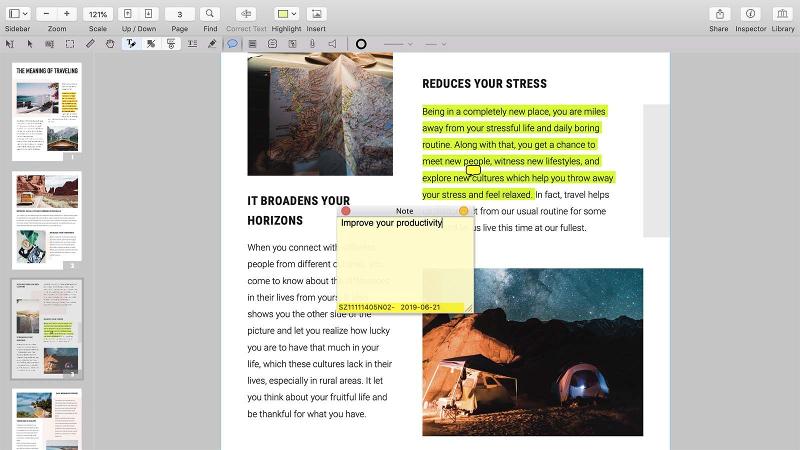Click highlighted line 'Being in a completely new place'
Viewport: 800px width, 450px height.
514,112
